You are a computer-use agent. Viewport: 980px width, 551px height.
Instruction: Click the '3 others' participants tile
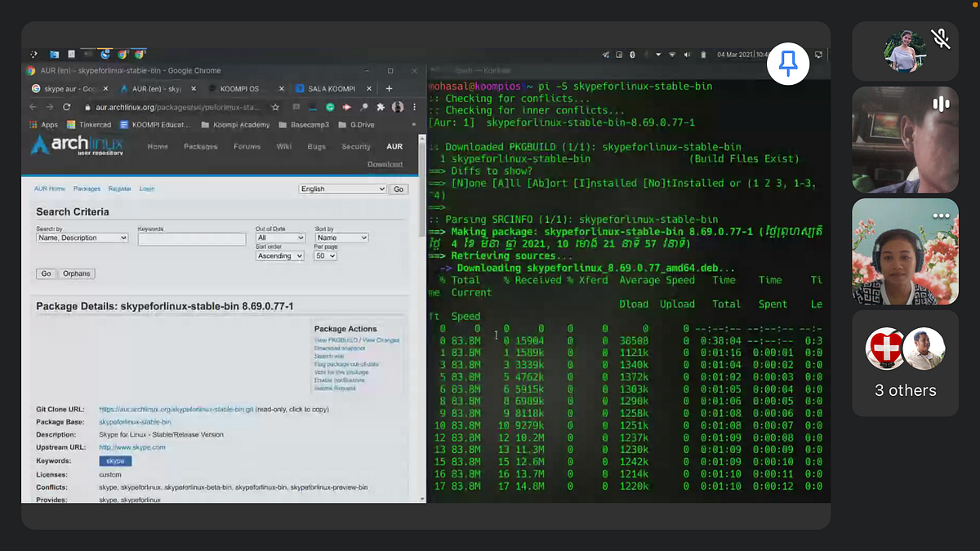pos(906,363)
